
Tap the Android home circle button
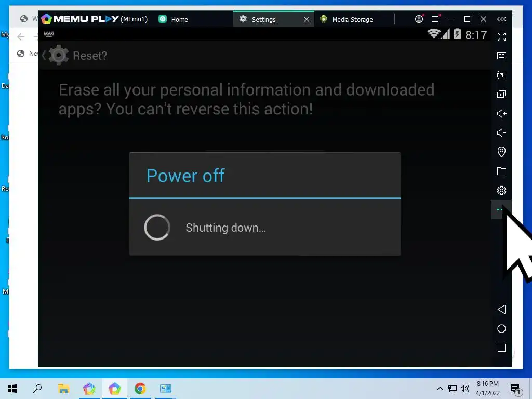click(501, 329)
